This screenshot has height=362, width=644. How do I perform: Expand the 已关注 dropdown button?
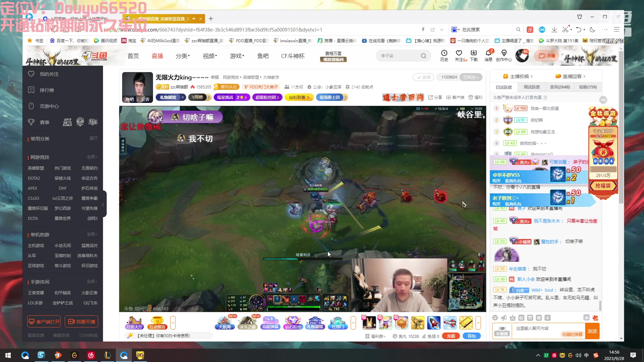click(x=471, y=77)
